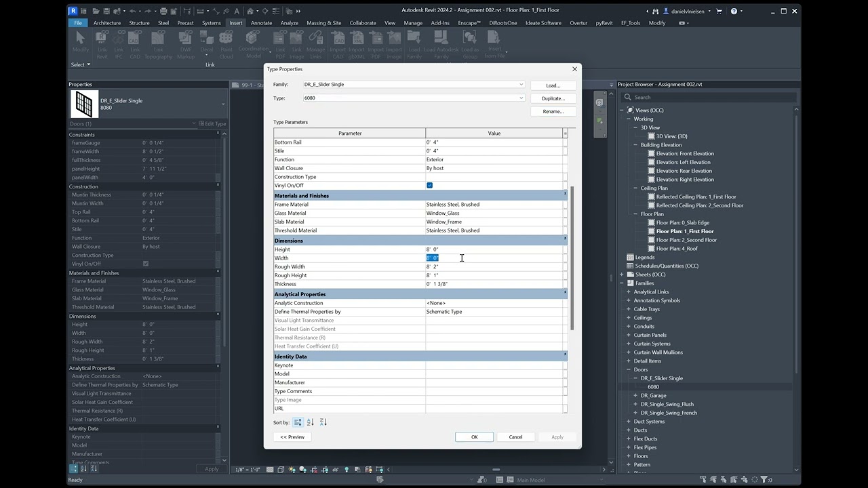Switch to the Massing & Site tab
Image resolution: width=868 pixels, height=488 pixels.
324,23
